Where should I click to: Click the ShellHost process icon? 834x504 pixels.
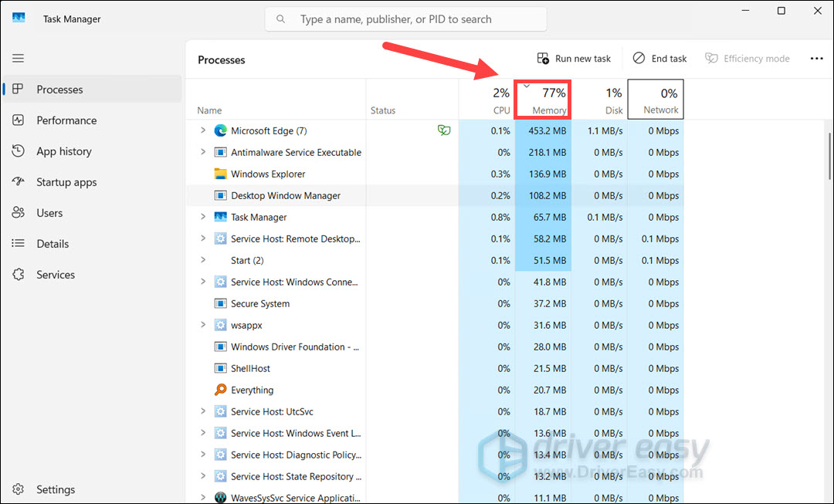tap(220, 368)
